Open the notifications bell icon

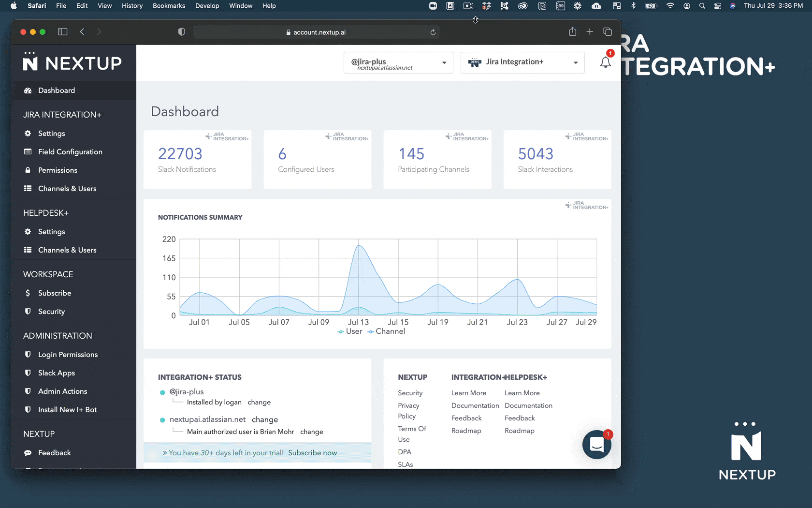(605, 62)
